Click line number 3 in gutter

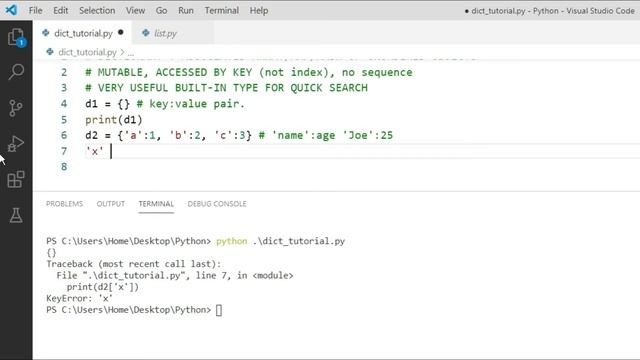click(x=64, y=88)
